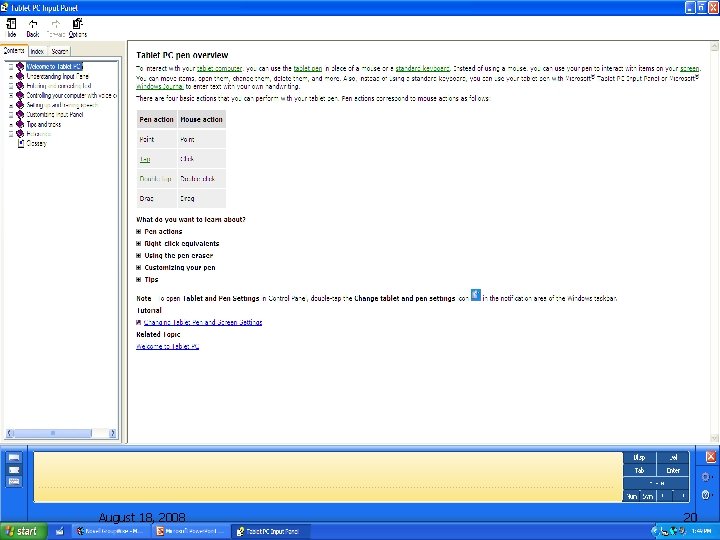The width and height of the screenshot is (720, 540).
Task: Open the tablet computer glossary link
Action: coord(219,68)
